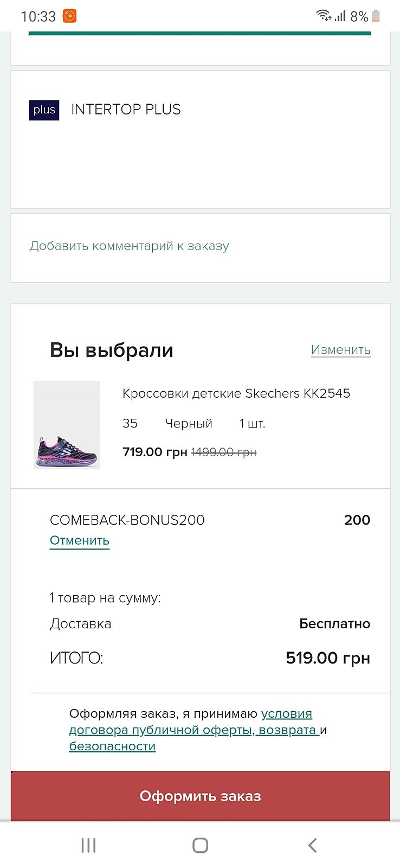Cancel the COMEBACK-BONUS200 promo via Отменить
This screenshot has width=400, height=868.
tap(80, 540)
